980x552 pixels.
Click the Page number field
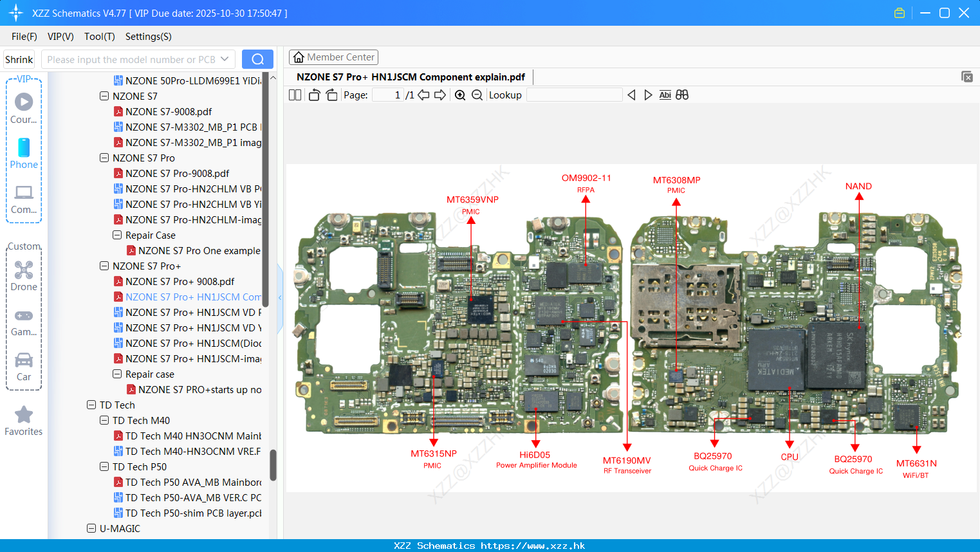(x=387, y=95)
